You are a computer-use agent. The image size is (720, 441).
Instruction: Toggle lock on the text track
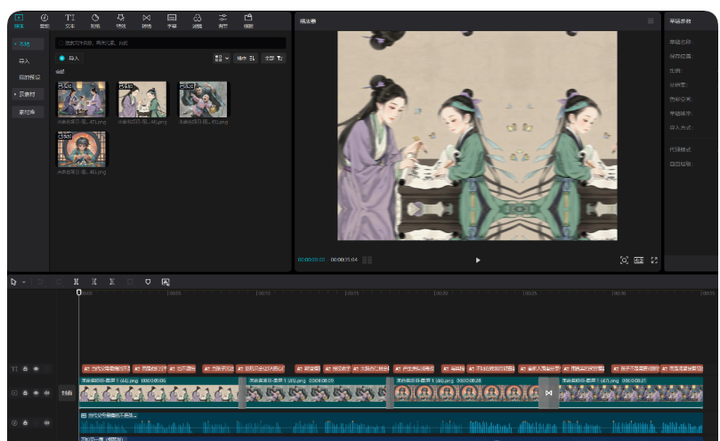tap(25, 368)
